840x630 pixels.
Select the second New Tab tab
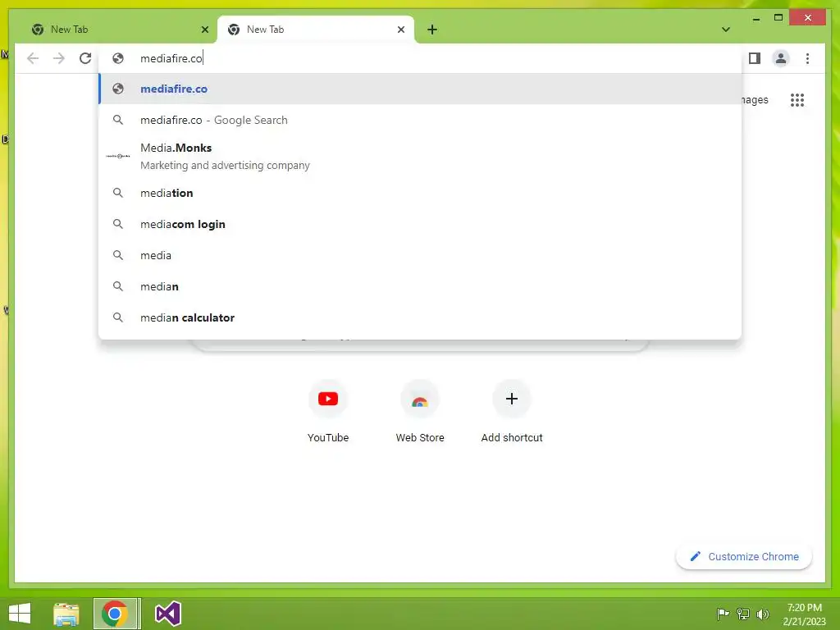coord(315,30)
